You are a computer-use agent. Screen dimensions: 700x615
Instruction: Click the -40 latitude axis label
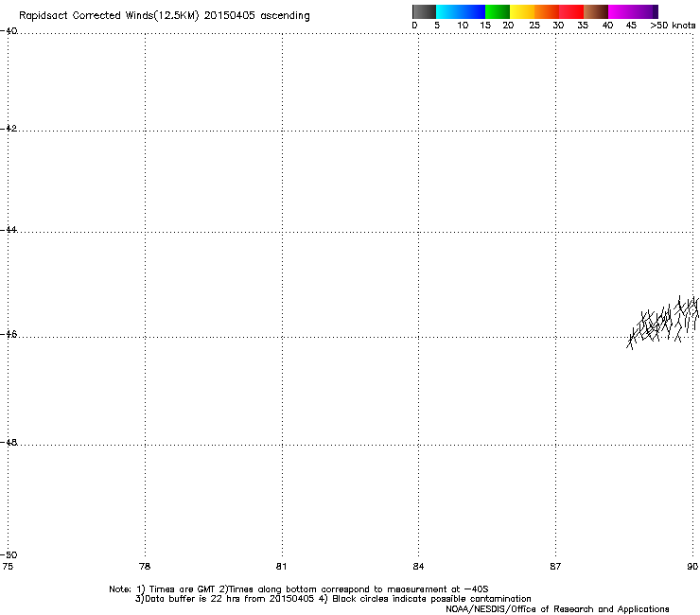(x=9, y=31)
